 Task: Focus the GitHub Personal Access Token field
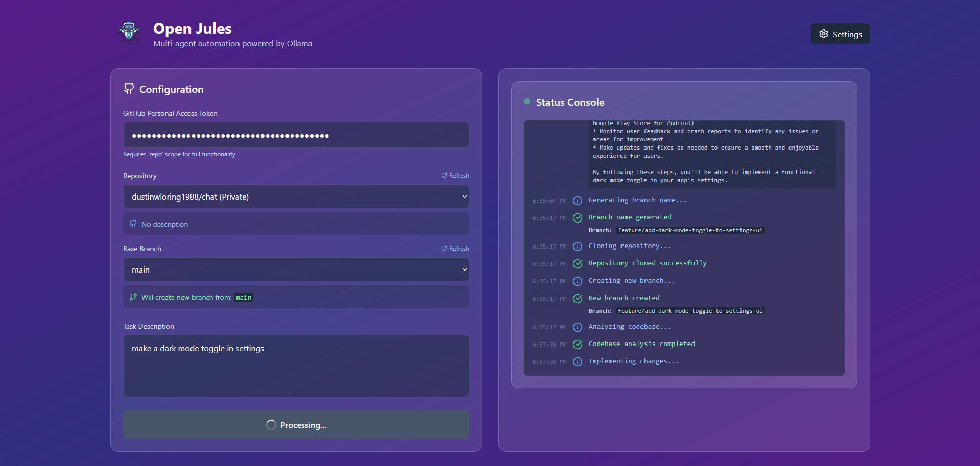click(x=296, y=135)
